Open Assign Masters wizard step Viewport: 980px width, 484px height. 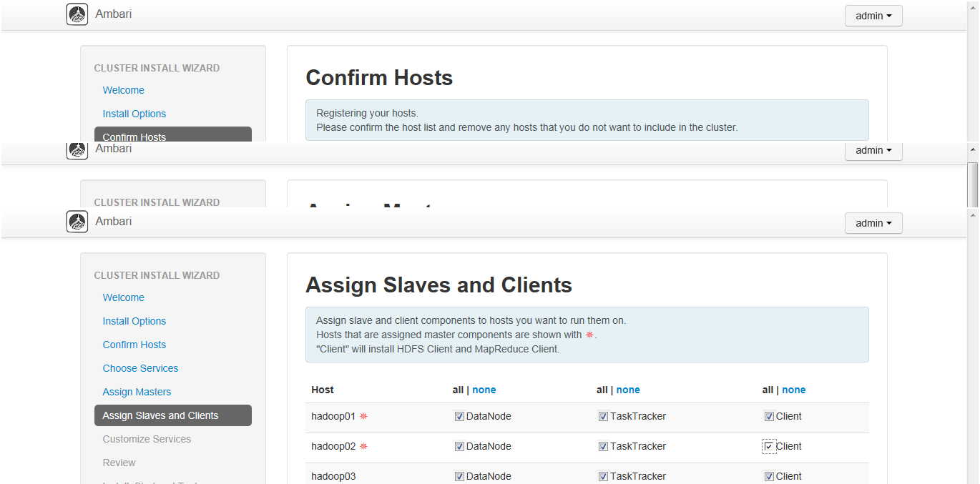137,392
